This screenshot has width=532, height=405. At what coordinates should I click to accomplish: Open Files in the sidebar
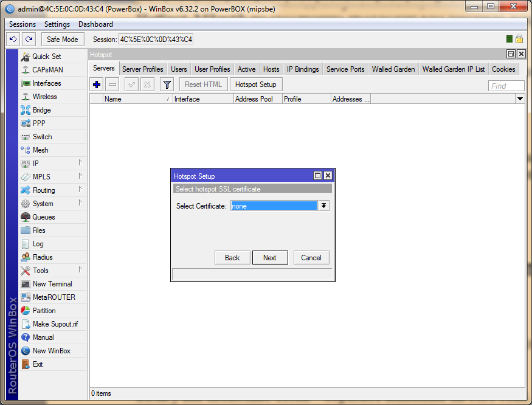click(39, 230)
